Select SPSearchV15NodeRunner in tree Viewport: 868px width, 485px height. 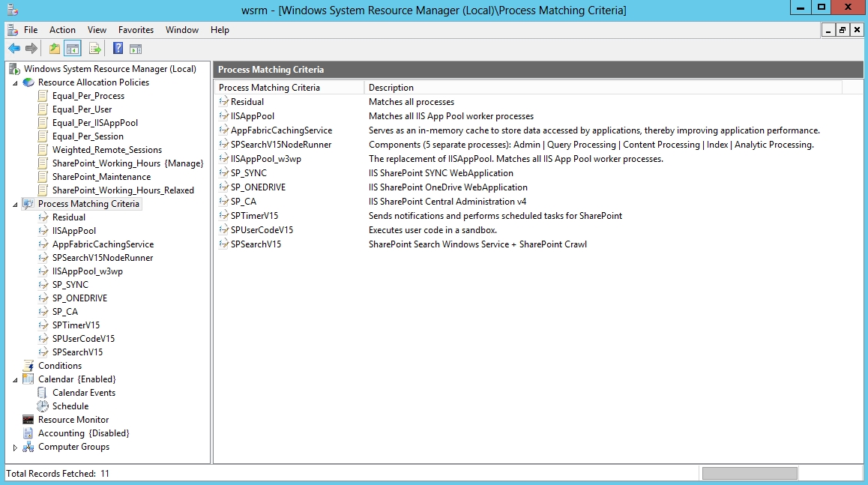(x=103, y=258)
